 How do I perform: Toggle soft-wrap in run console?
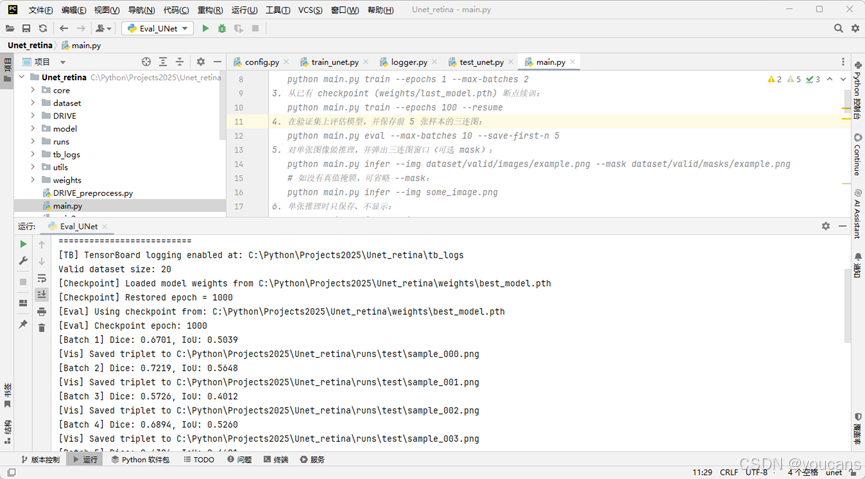pos(41,278)
